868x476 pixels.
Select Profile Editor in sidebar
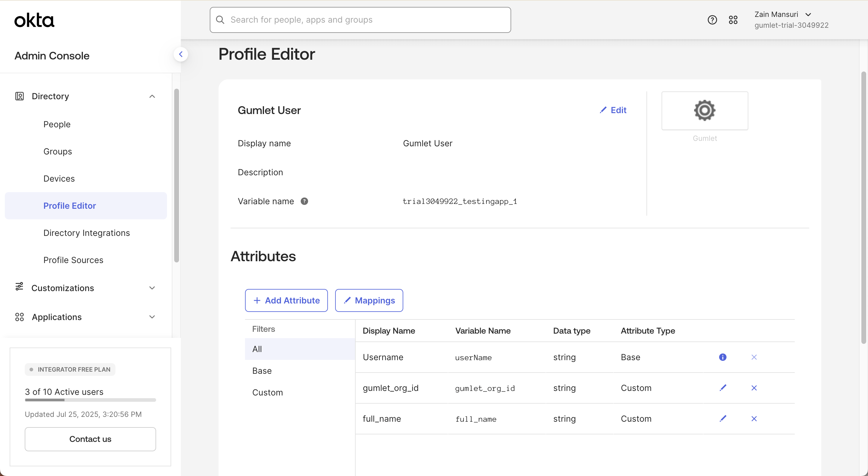[86, 206]
